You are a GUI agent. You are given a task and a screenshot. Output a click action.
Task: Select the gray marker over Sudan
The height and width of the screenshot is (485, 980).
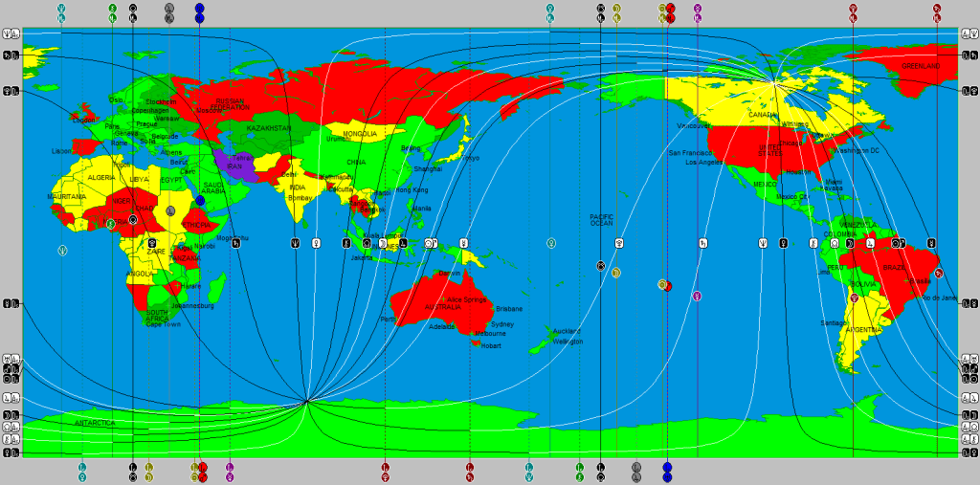click(170, 210)
